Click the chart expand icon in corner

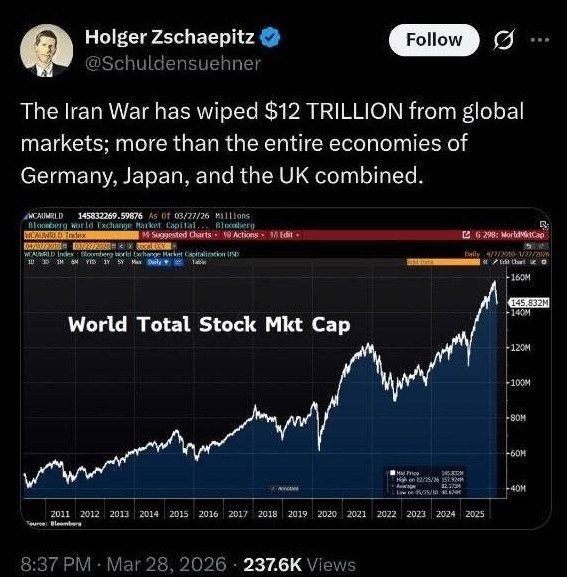(544, 224)
